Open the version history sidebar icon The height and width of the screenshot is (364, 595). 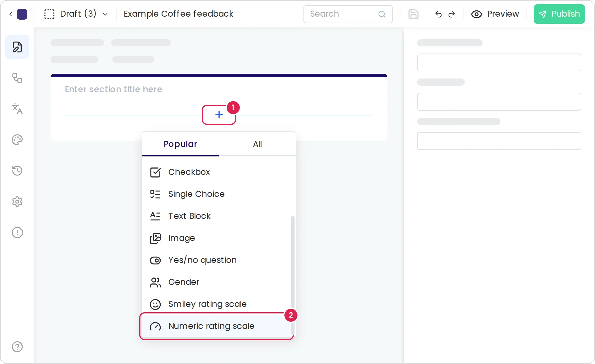pyautogui.click(x=17, y=171)
